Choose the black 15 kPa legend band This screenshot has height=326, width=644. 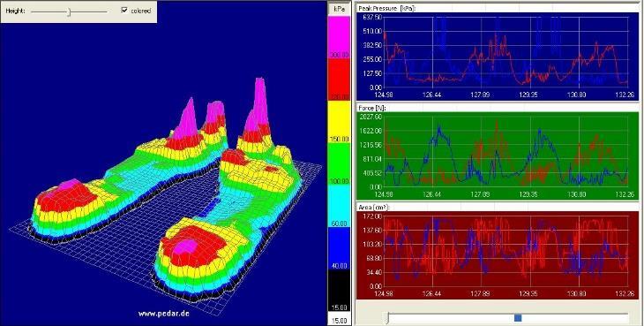(339, 291)
